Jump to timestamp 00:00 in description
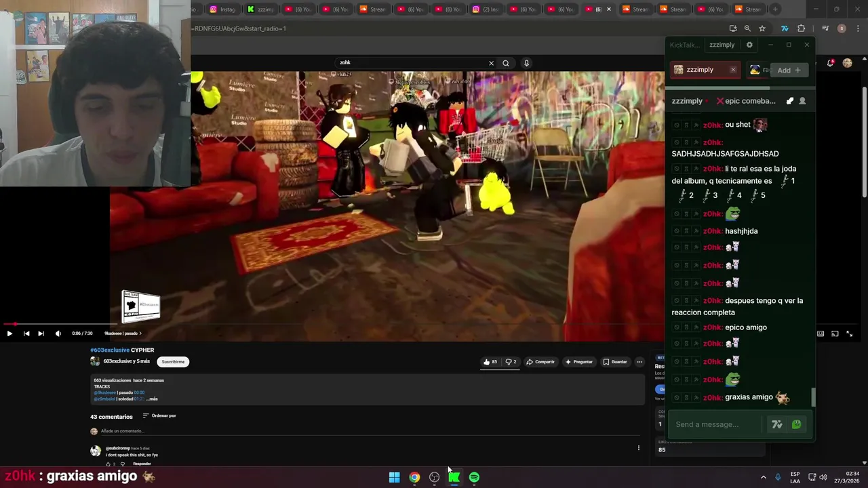 coord(139,392)
